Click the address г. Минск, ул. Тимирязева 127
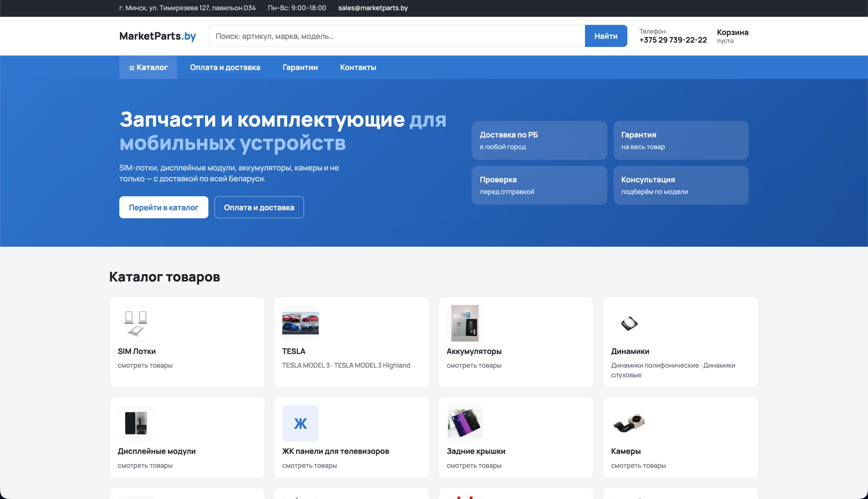Screen dimensions: 868x499 (187, 8)
